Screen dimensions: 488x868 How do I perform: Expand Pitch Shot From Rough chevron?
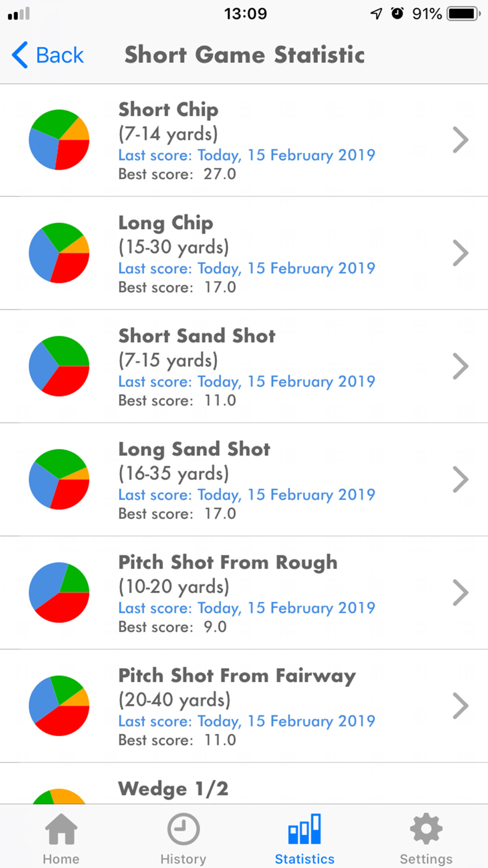(x=460, y=593)
